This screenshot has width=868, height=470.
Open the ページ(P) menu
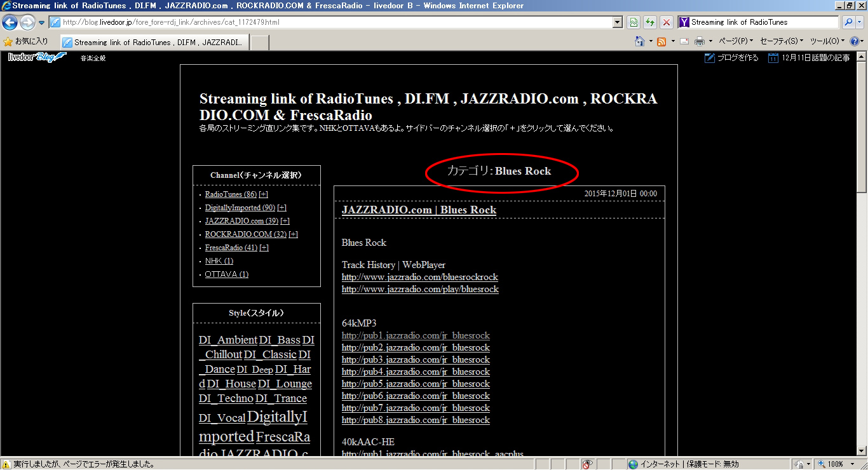(x=736, y=41)
